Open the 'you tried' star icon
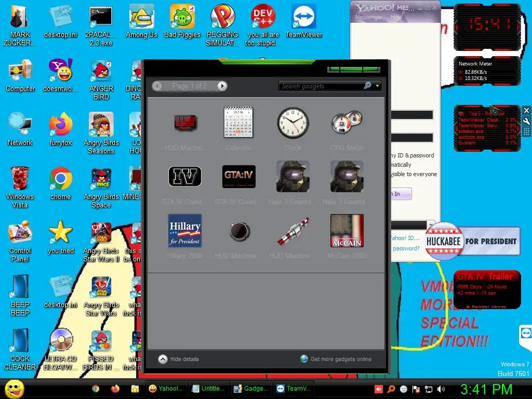 [x=61, y=237]
